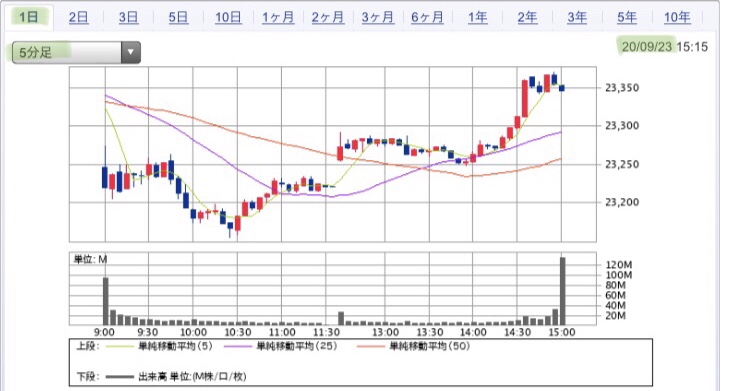Click the 10:30 time axis label
The width and height of the screenshot is (731, 391).
(238, 332)
